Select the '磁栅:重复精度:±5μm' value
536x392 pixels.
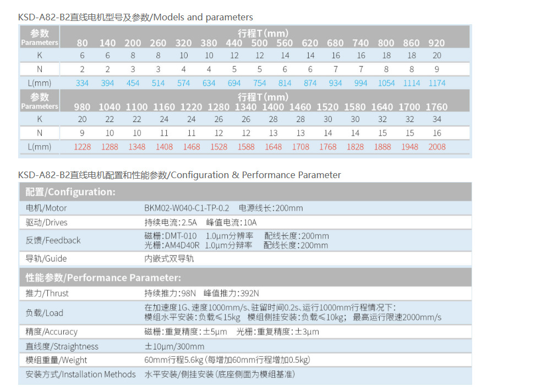click(185, 332)
